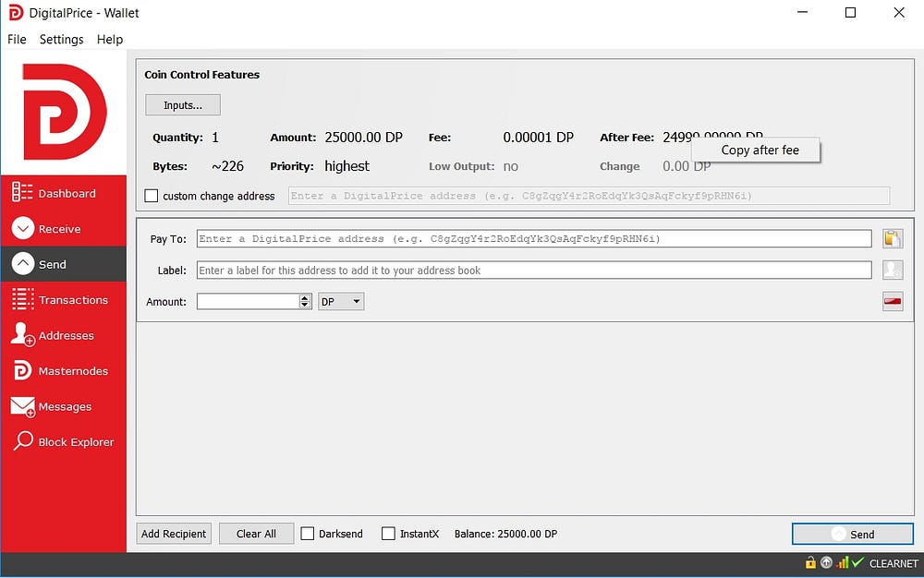
Task: Close the wallet window
Action: coord(899,12)
